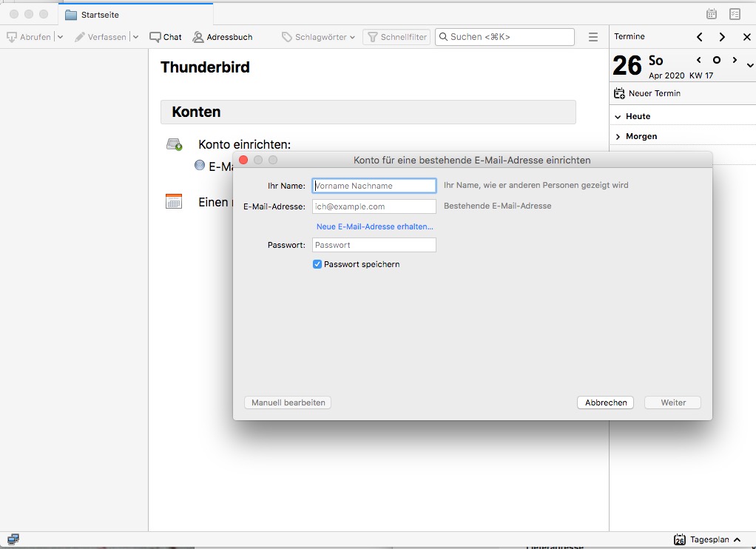
Task: Click the Abrufen (get mail) toolbar button
Action: click(29, 37)
